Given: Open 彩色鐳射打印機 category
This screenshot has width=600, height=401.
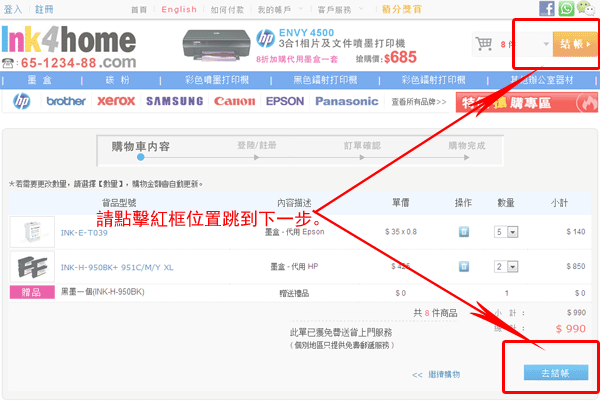Looking at the screenshot, I should point(434,80).
